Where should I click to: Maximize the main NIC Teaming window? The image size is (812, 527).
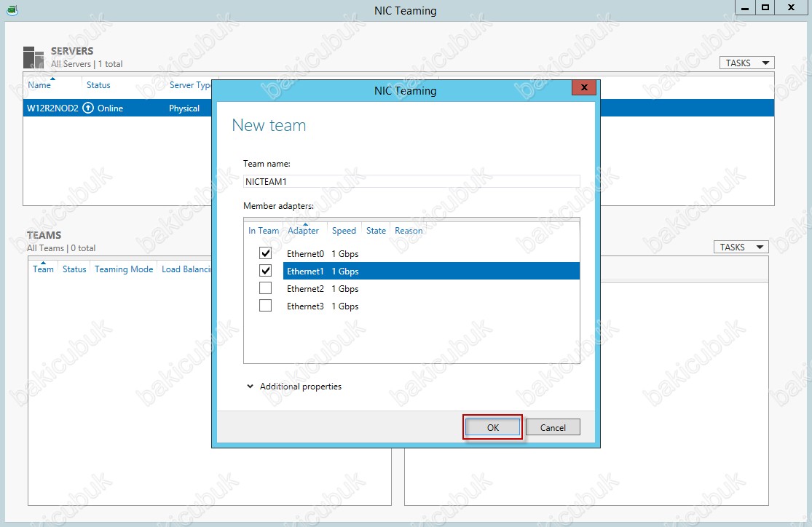[x=765, y=8]
